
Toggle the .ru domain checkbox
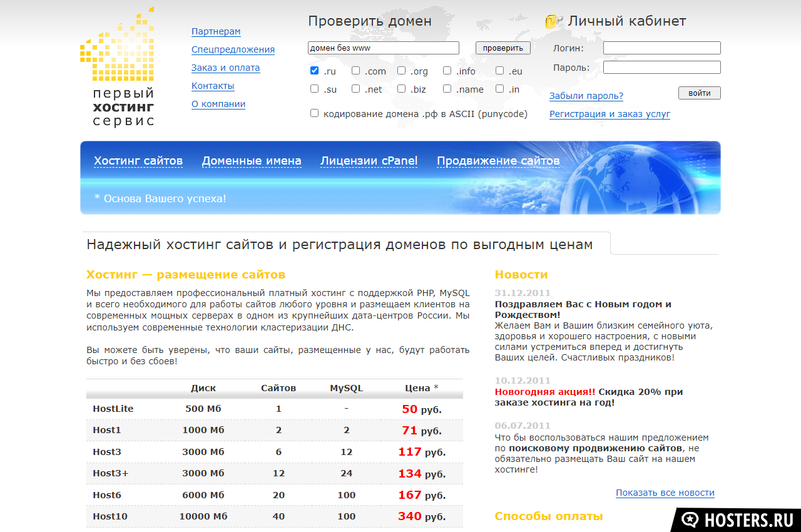pyautogui.click(x=315, y=71)
